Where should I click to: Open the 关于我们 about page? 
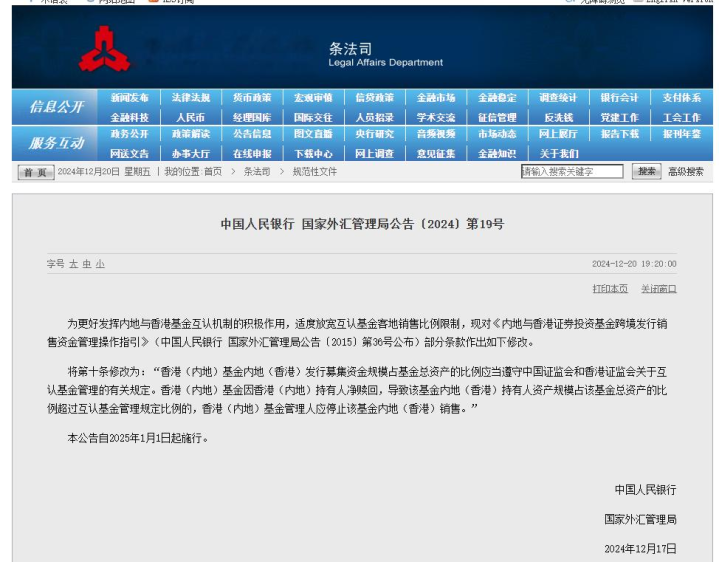558,154
